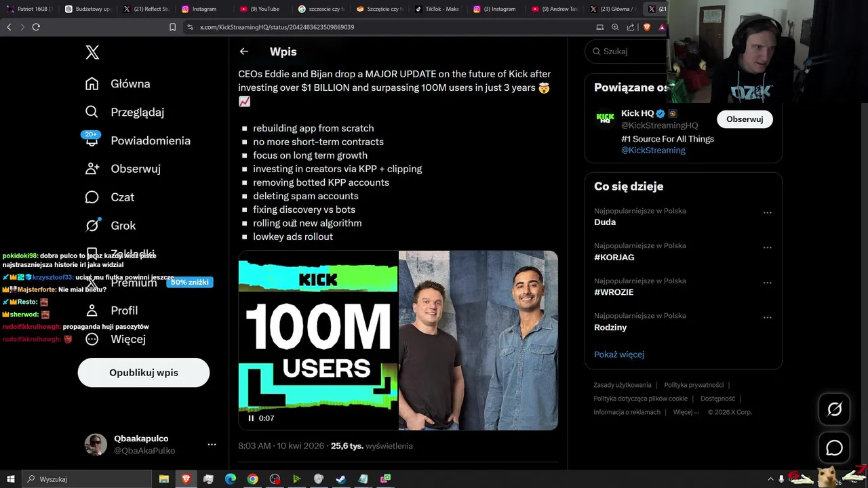
Task: Click Obserwuj button for Kick HQ
Action: (x=745, y=119)
